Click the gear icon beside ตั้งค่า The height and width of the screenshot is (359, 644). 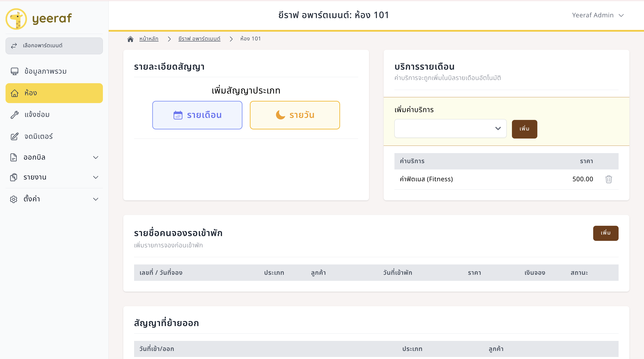(x=13, y=199)
